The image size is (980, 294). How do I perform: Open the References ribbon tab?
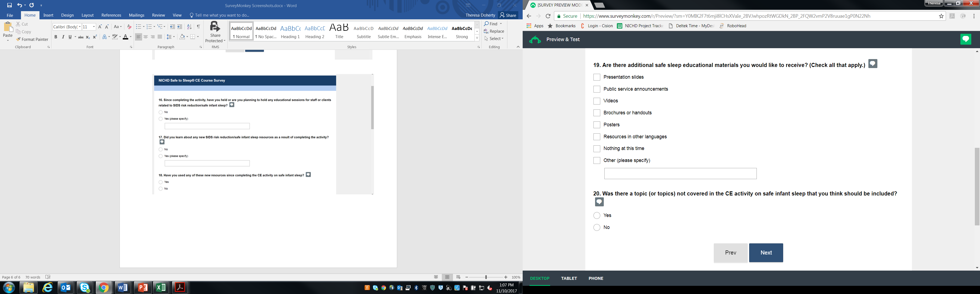[x=111, y=15]
